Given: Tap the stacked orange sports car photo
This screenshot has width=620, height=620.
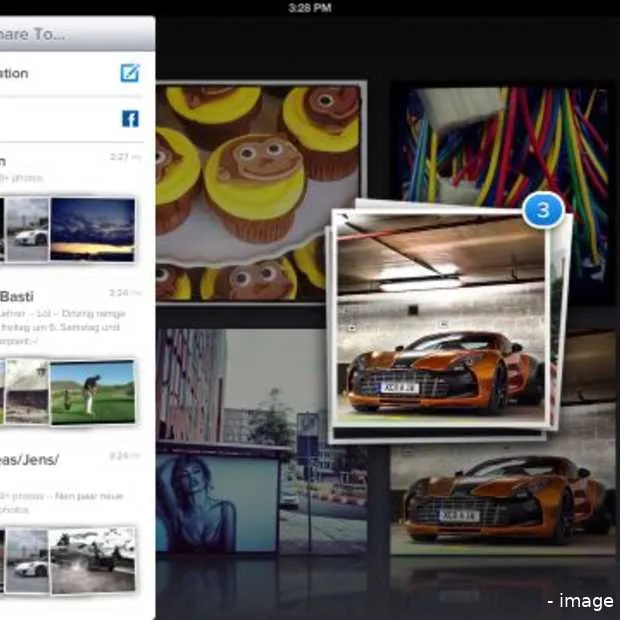Looking at the screenshot, I should pyautogui.click(x=440, y=318).
